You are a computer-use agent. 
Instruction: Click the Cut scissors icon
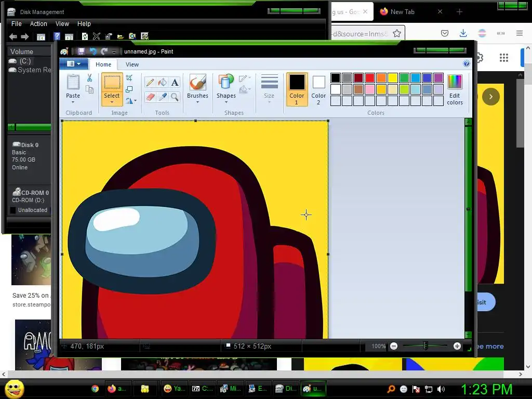tap(89, 78)
